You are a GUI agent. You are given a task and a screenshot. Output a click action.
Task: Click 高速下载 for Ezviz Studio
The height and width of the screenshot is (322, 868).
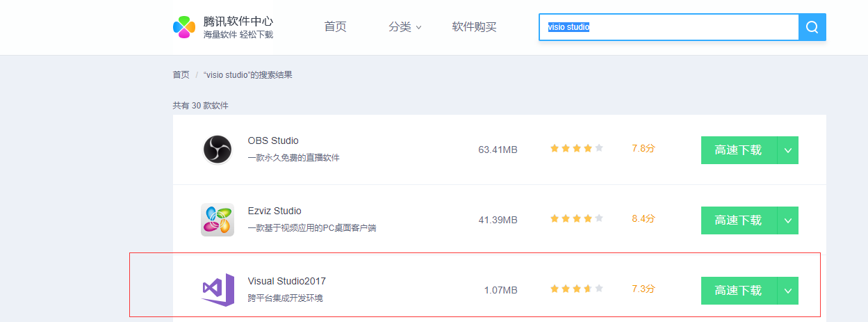tap(738, 220)
